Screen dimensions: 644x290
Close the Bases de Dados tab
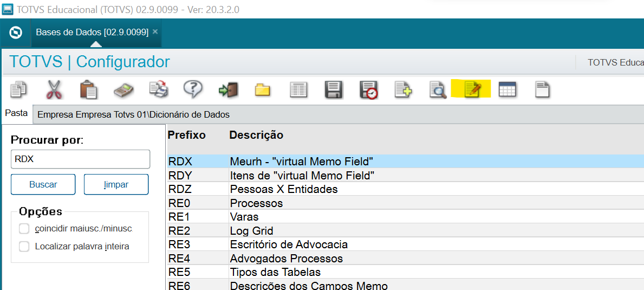pos(155,31)
